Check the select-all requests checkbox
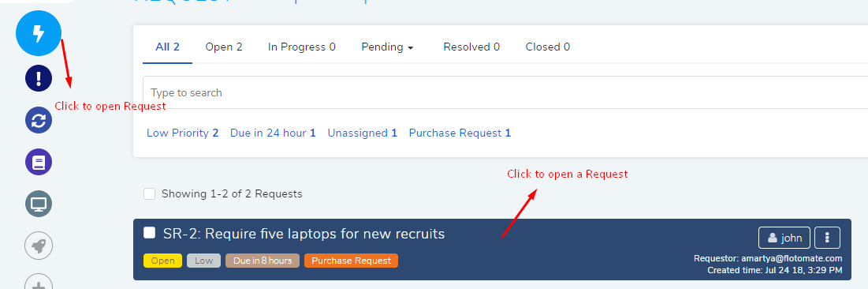 coord(149,193)
